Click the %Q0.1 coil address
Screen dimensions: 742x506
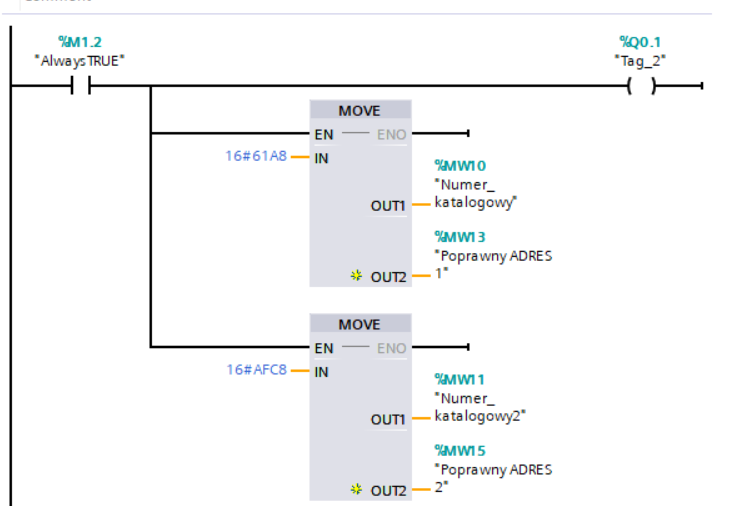click(640, 42)
